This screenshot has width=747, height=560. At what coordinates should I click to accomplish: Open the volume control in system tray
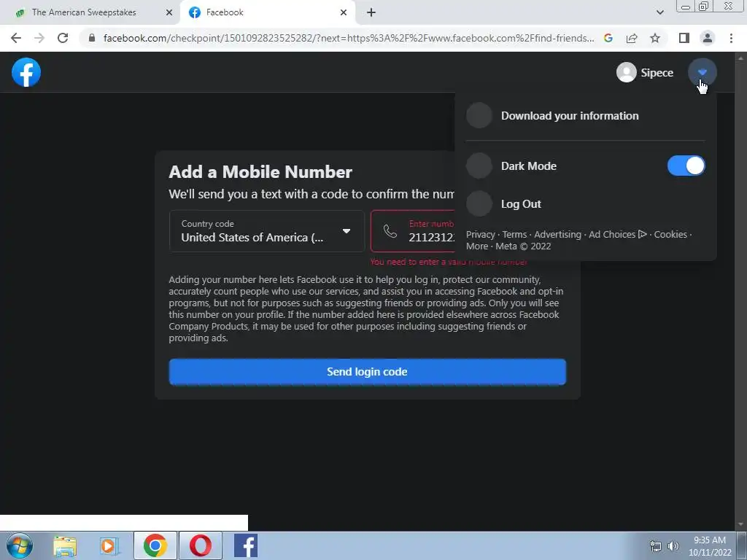pyautogui.click(x=673, y=546)
